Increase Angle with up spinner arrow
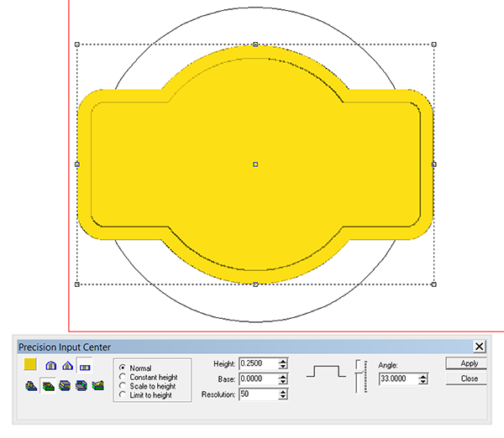The image size is (504, 438). coord(423,377)
